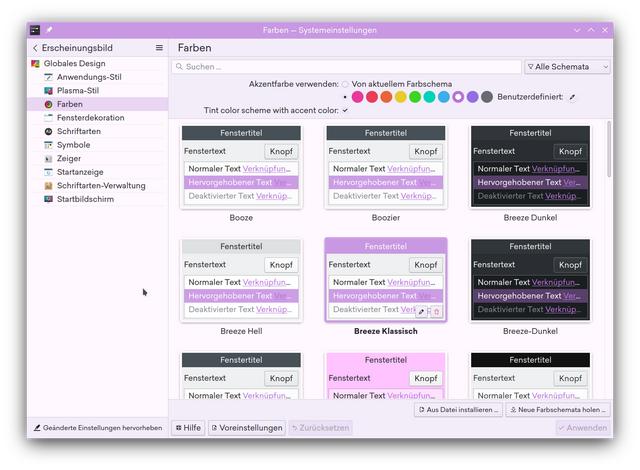Viewport: 640px width, 470px height.
Task: Select the Breeze Hell color scheme thumbnail
Action: (241, 280)
